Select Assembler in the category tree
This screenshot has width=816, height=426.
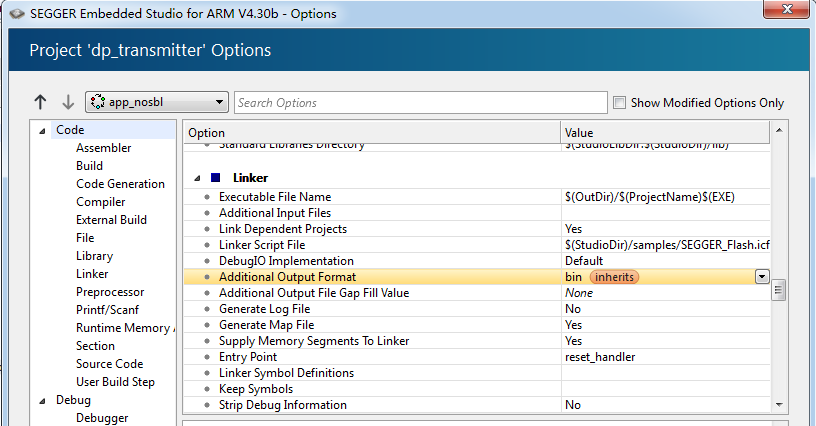point(104,148)
